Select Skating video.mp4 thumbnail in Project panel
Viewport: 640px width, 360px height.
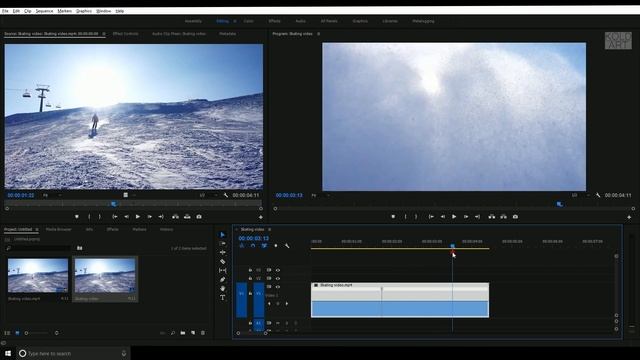tap(38, 275)
